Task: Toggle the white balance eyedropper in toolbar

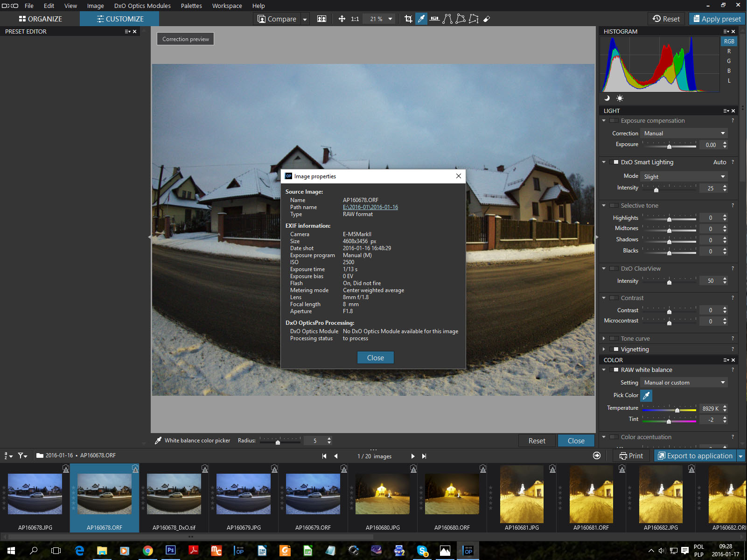Action: click(x=421, y=19)
